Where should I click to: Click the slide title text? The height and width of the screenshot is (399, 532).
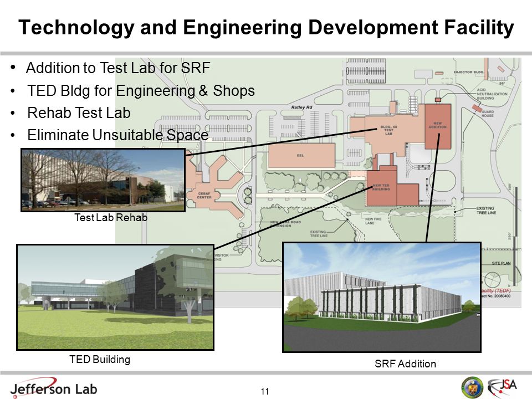[266, 28]
